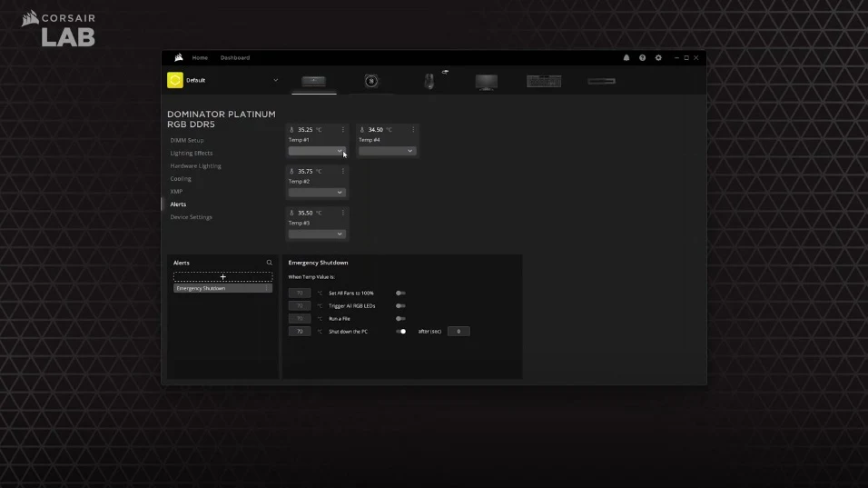Open Temp #4 card three-dot menu
Viewport: 868px width, 488px height.
coord(413,130)
